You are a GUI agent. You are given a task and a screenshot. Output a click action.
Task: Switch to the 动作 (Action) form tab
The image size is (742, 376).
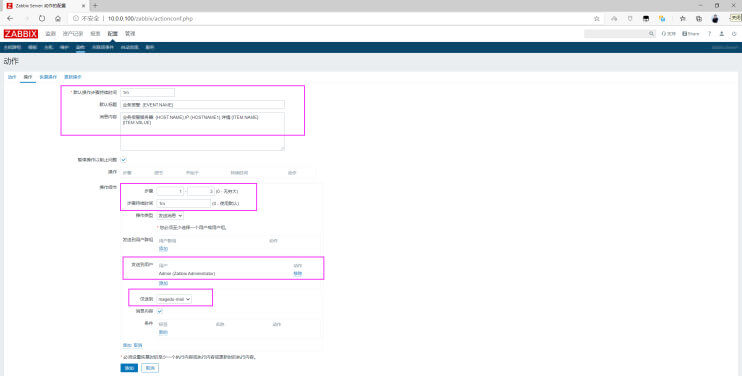[x=12, y=77]
